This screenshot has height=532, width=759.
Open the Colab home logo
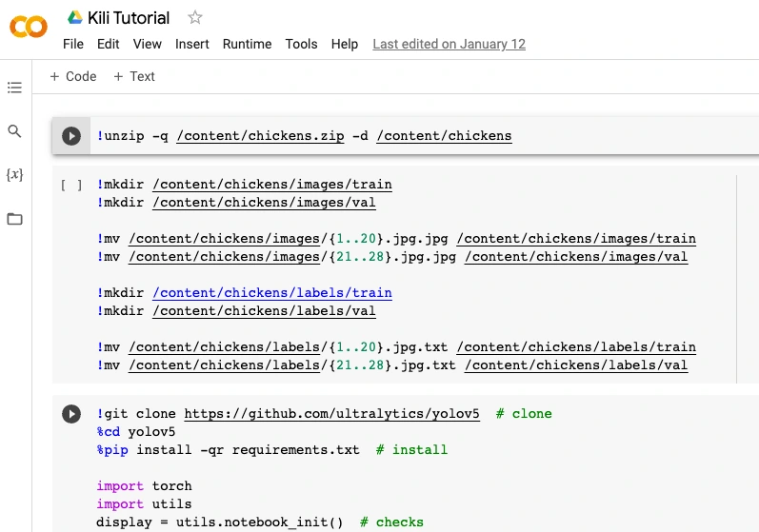point(29,27)
